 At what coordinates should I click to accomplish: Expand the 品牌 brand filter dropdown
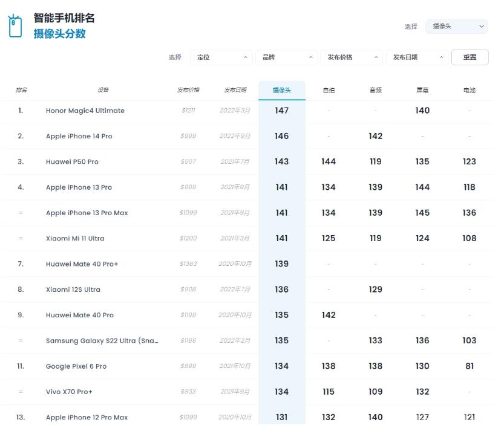(286, 57)
